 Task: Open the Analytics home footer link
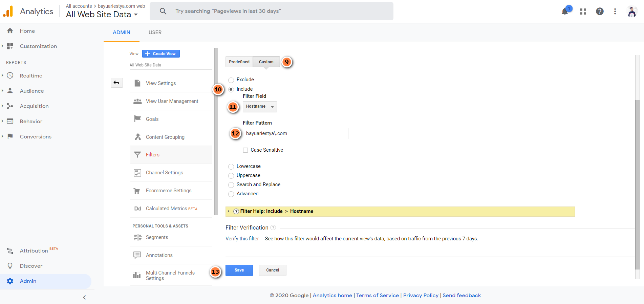pos(332,296)
